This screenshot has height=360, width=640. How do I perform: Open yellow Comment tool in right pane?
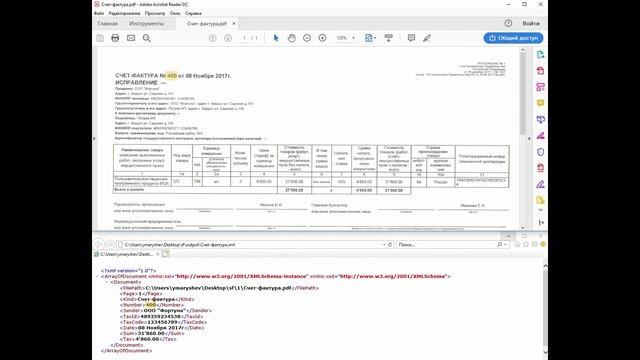coord(540,103)
